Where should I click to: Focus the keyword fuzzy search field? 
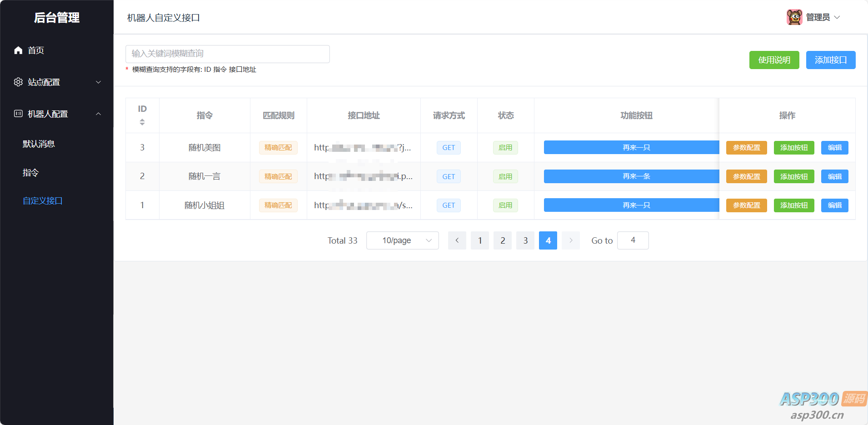[227, 54]
